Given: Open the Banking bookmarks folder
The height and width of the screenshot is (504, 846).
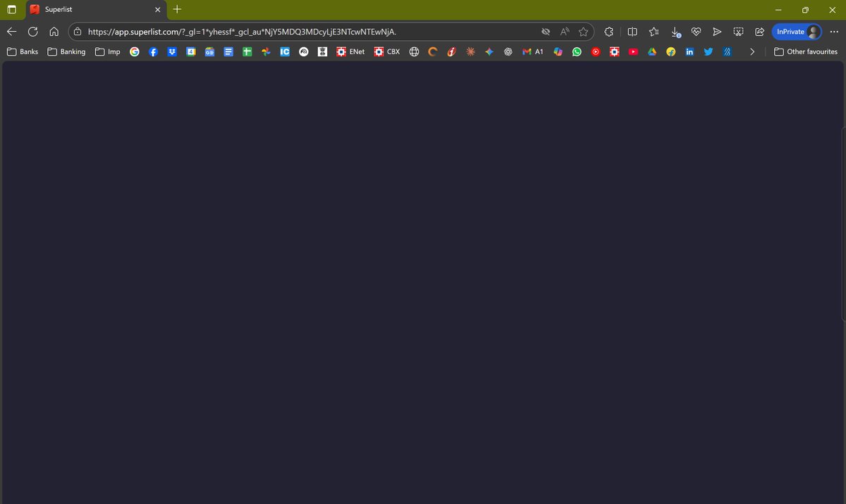Looking at the screenshot, I should pyautogui.click(x=66, y=51).
